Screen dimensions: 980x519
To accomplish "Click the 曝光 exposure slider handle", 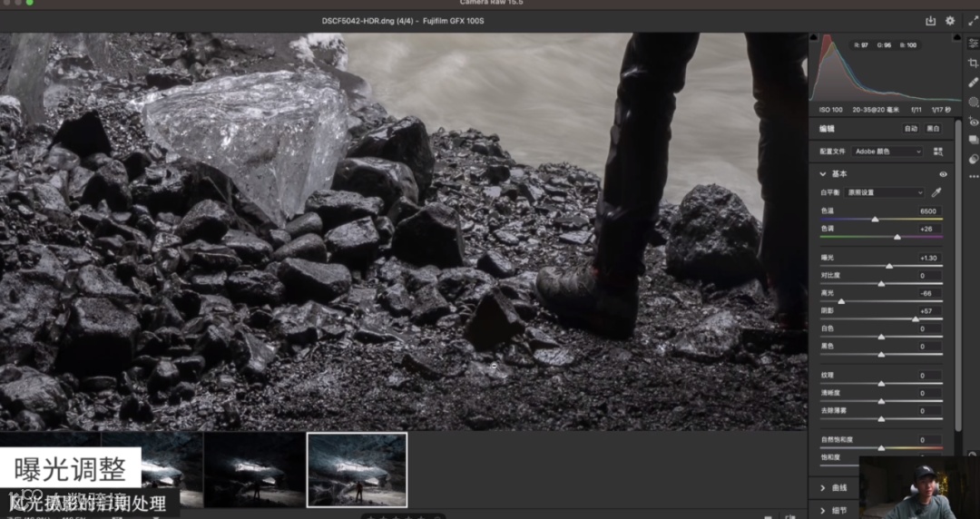I will (x=889, y=266).
